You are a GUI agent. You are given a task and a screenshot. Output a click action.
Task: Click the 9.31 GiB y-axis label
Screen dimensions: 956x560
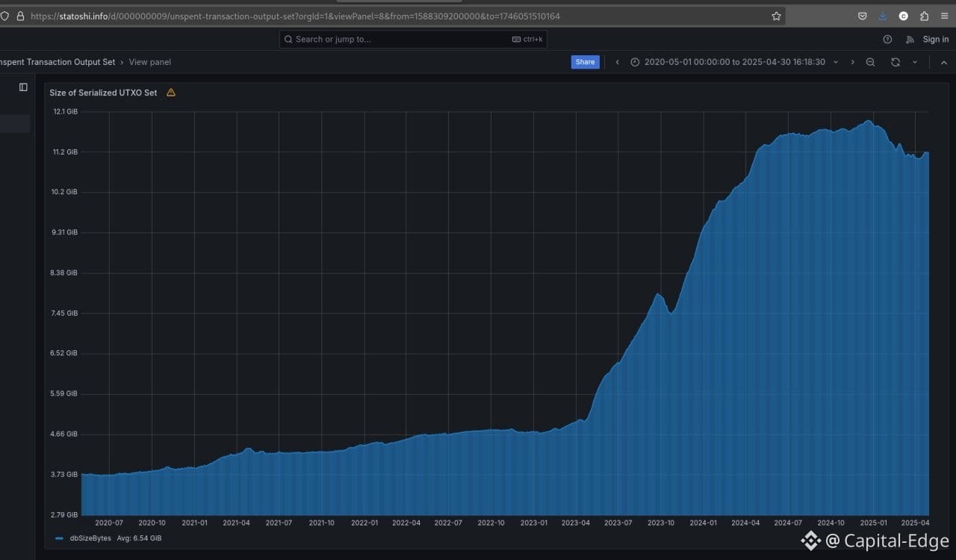click(66, 232)
